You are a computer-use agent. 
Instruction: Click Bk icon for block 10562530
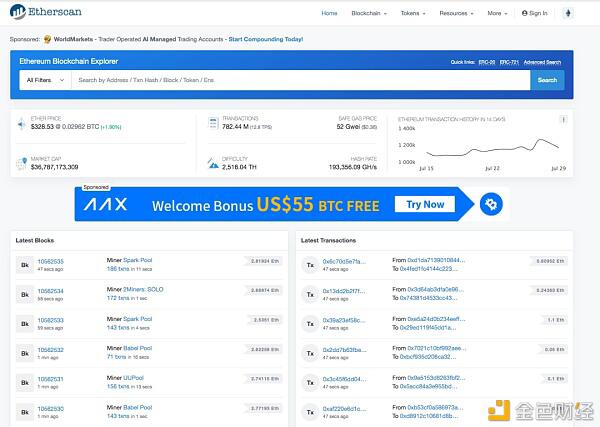coord(25,412)
